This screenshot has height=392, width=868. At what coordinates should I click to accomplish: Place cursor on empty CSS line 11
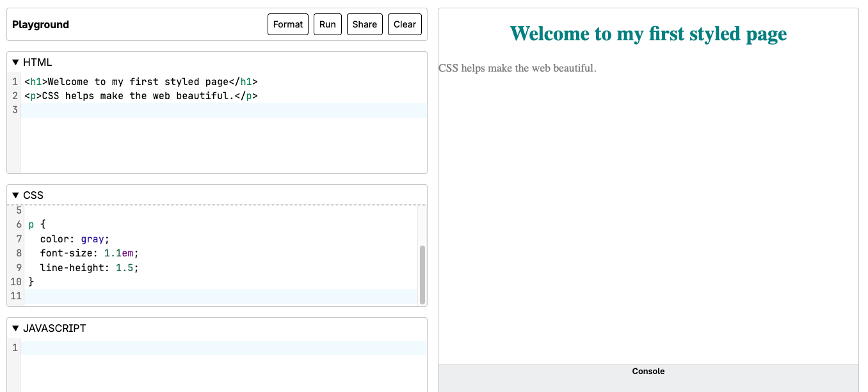tap(220, 296)
